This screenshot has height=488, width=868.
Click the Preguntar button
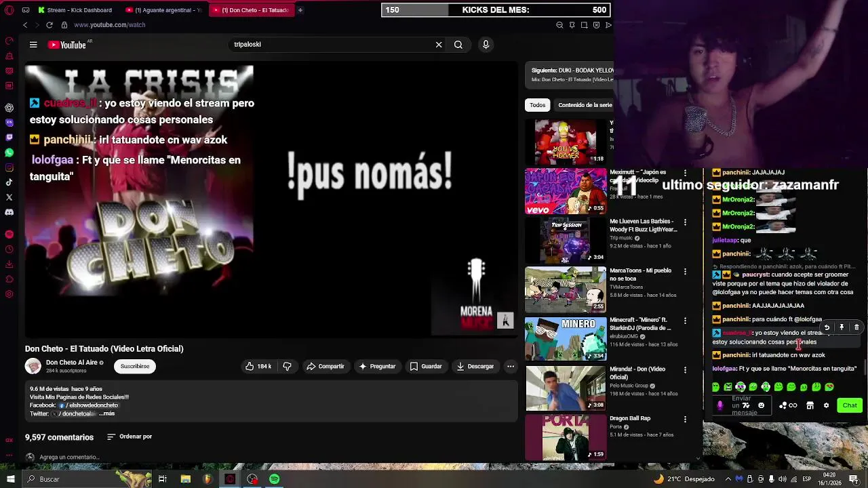377,366
